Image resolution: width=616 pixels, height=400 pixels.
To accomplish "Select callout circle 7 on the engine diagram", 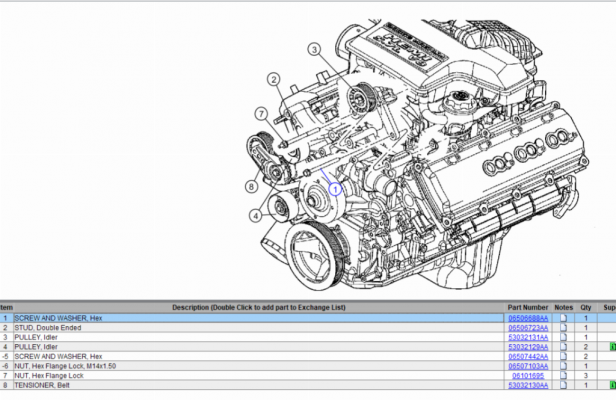I will tap(261, 114).
